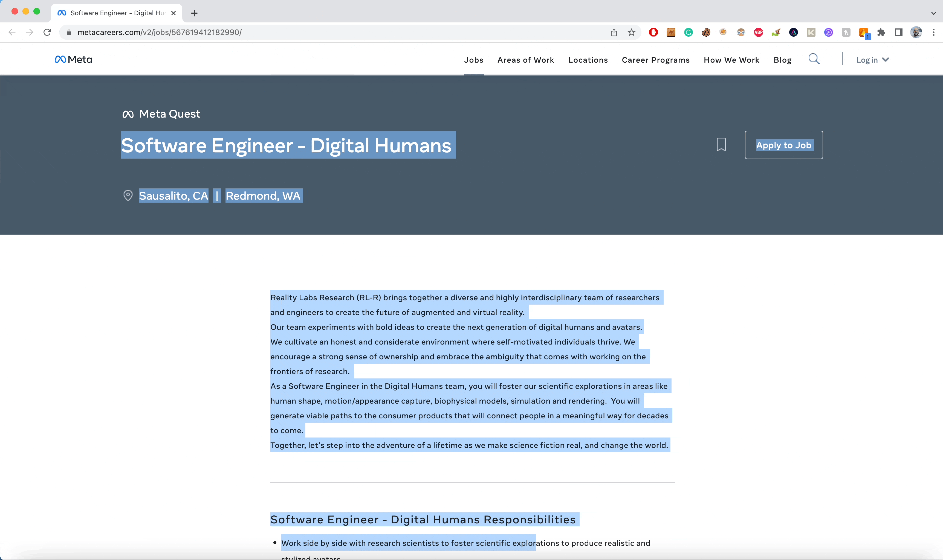Click the Software Engineer - Digital Humans heading
This screenshot has width=943, height=560.
[x=286, y=145]
